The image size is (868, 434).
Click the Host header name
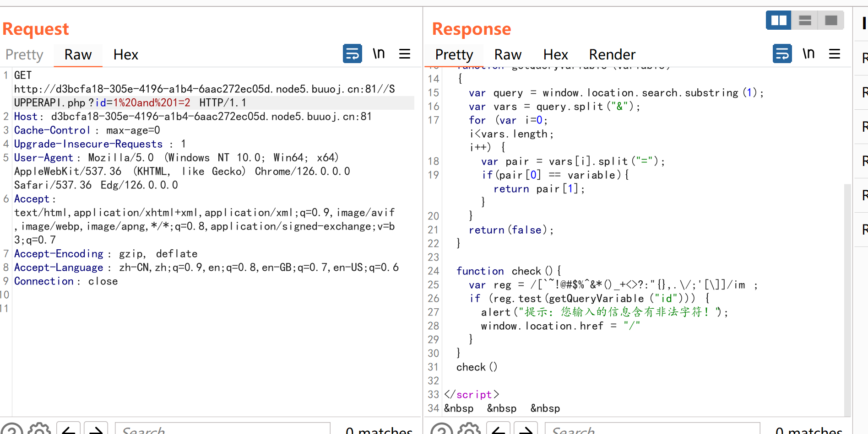(25, 117)
